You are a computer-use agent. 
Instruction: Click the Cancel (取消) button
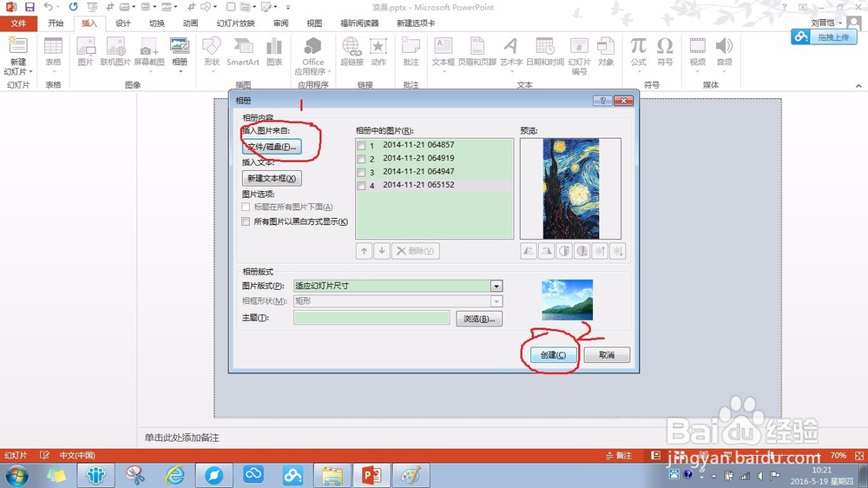click(x=607, y=354)
